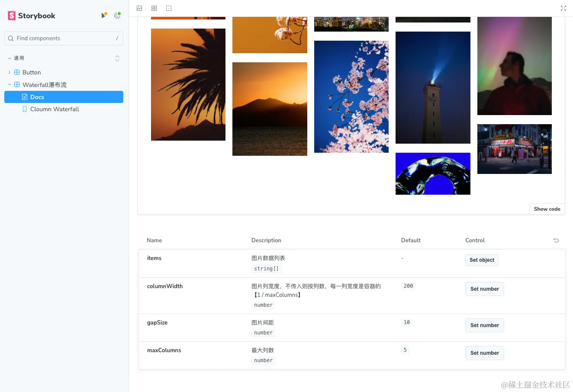
Task: Click the orange cherry blossom branch photo
Action: coord(270,35)
